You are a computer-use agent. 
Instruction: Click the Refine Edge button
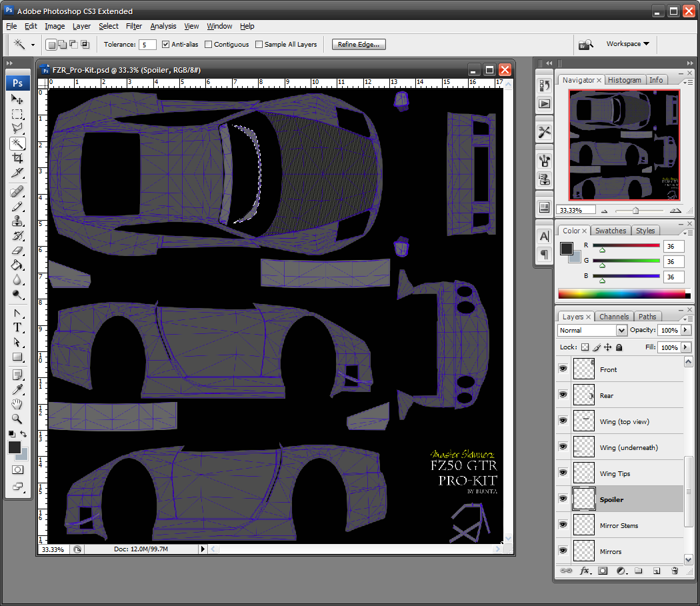[359, 45]
